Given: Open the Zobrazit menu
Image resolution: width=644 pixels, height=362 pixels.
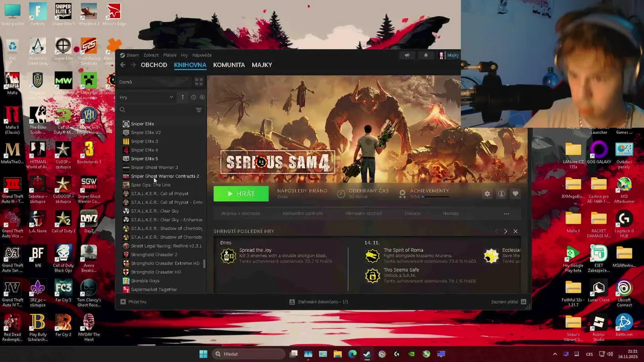Looking at the screenshot, I should (x=151, y=55).
